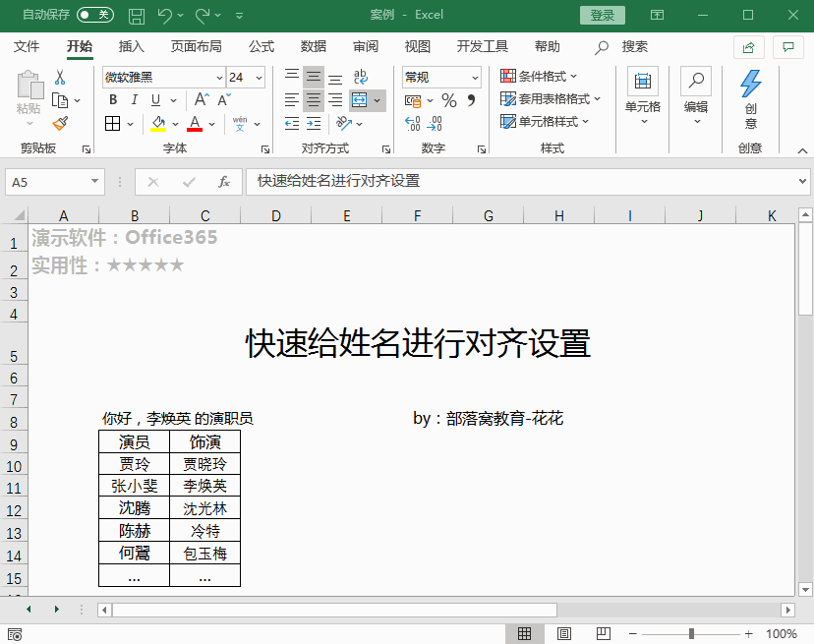The height and width of the screenshot is (644, 814).
Task: Click the Share icon at top right
Action: (748, 48)
